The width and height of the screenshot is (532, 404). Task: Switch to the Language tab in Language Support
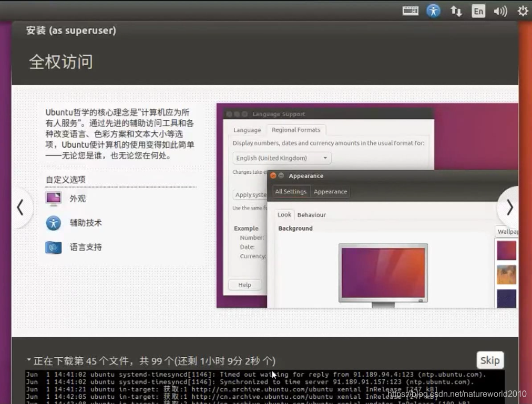pos(247,130)
